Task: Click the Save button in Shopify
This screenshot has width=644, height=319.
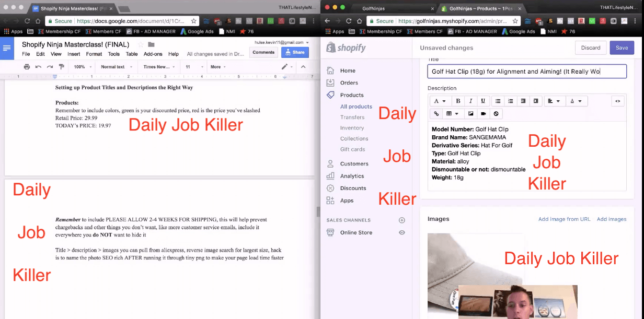Action: coord(622,48)
